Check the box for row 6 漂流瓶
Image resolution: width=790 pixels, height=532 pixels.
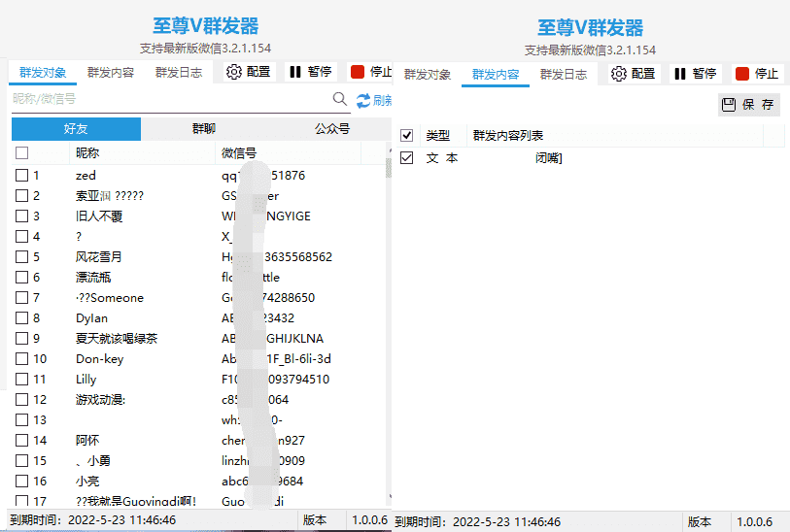point(21,278)
